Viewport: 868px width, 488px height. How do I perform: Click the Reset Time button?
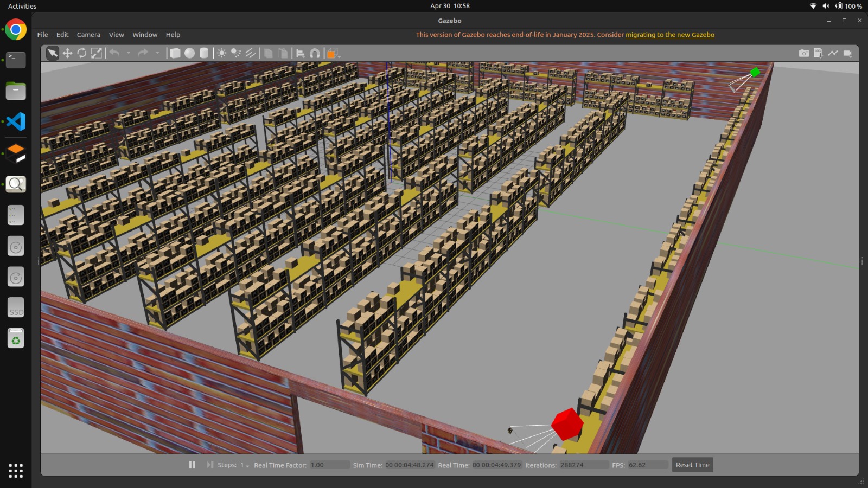click(692, 465)
